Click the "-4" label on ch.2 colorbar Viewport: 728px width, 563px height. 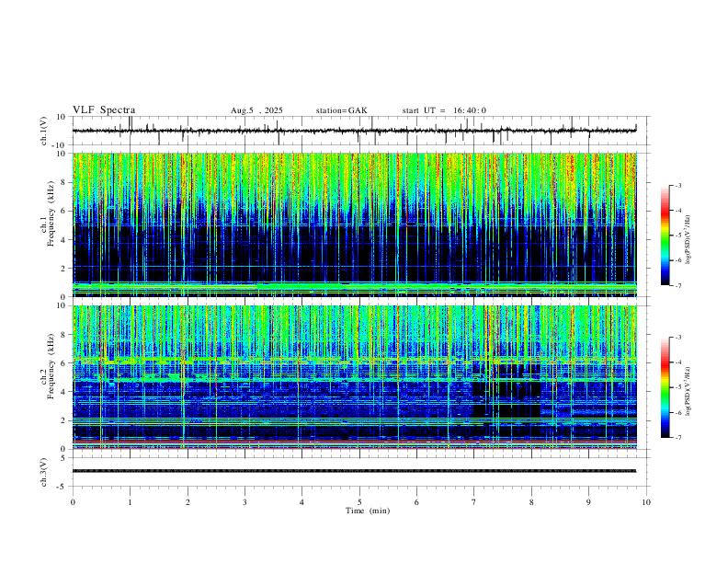[678, 362]
